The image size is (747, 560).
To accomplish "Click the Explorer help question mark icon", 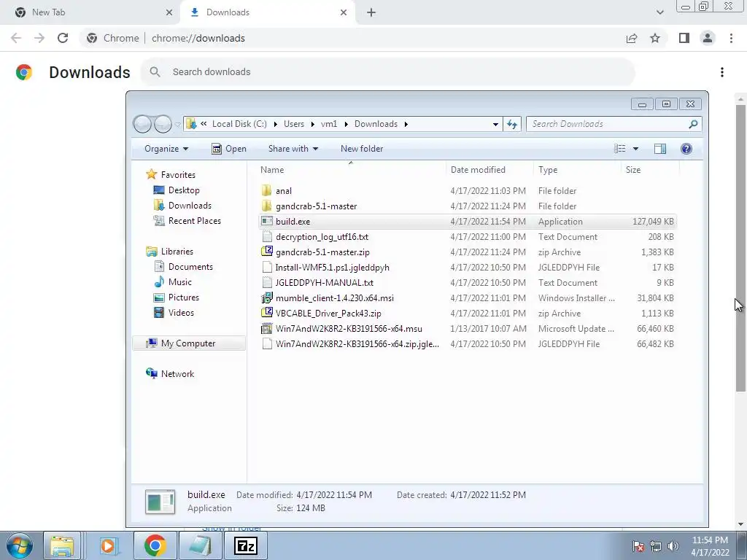I will (x=686, y=149).
